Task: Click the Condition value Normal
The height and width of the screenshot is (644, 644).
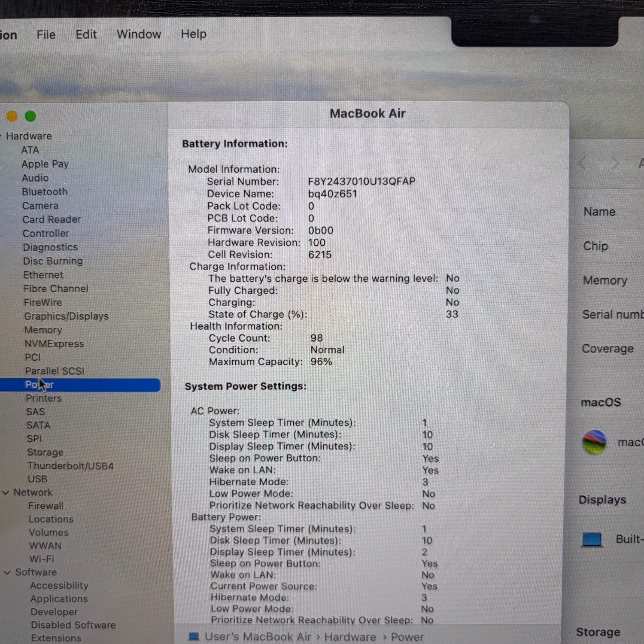Action: point(327,350)
